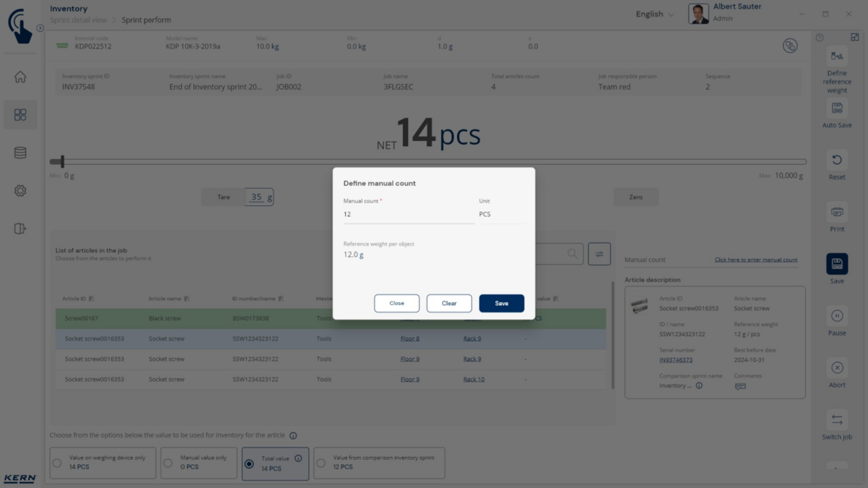
Task: Click Save button in manual count dialog
Action: point(501,304)
